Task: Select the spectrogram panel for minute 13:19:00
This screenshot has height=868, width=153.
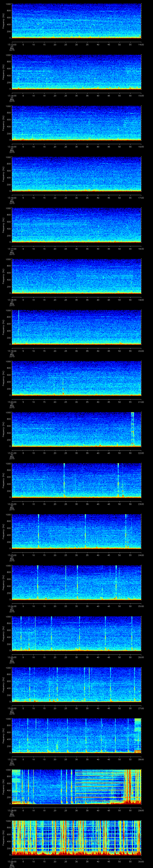Action: pyautogui.click(x=76, y=327)
